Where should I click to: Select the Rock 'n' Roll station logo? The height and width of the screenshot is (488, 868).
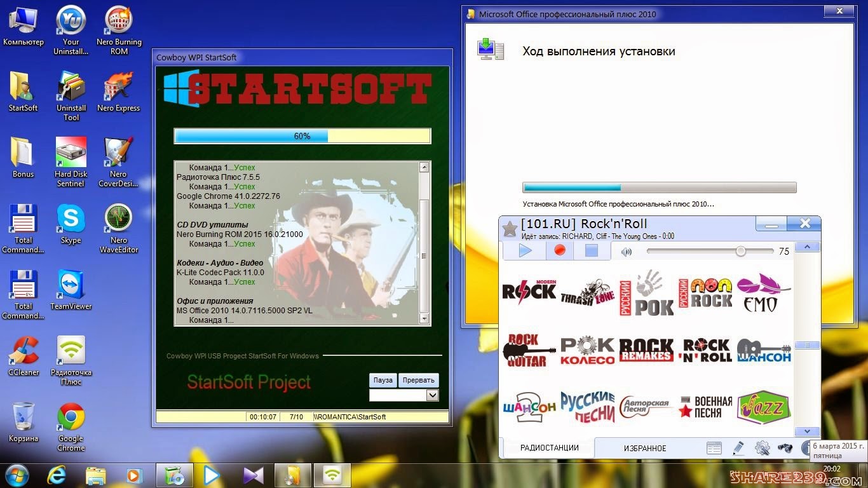[705, 350]
